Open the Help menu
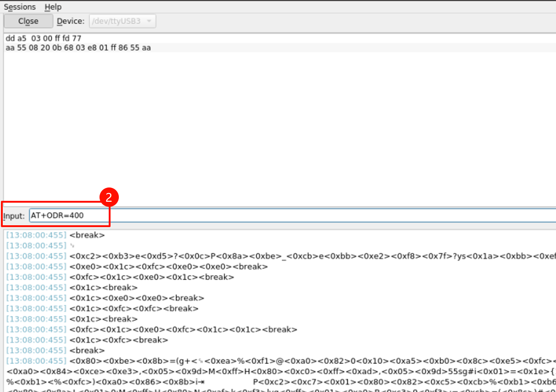The image size is (556, 392). tap(53, 7)
